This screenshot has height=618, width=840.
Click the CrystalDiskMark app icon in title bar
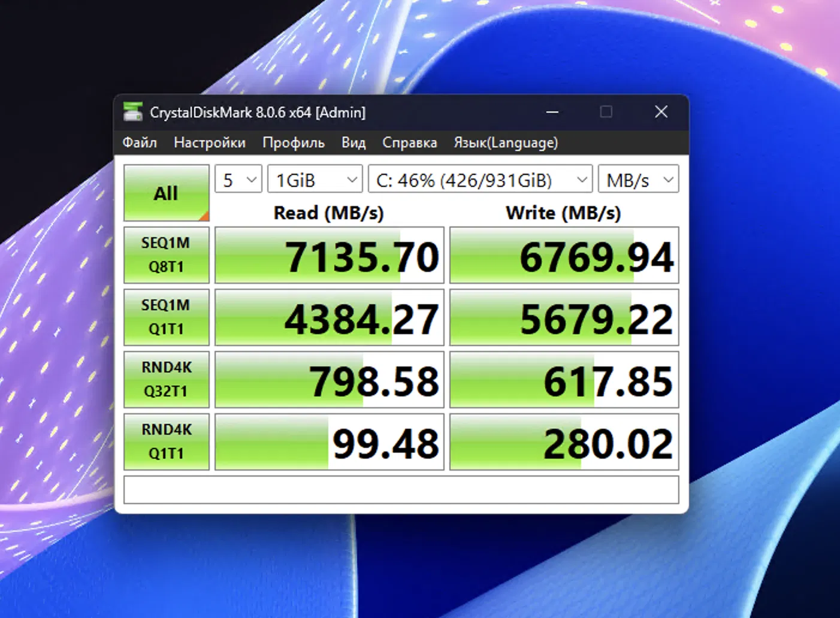click(133, 112)
